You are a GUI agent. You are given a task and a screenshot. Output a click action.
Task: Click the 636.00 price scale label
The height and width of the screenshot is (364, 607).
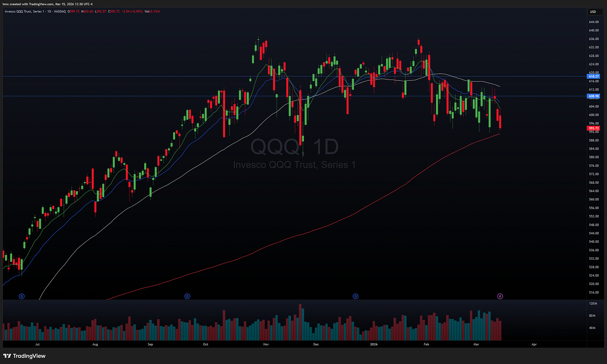(x=594, y=39)
